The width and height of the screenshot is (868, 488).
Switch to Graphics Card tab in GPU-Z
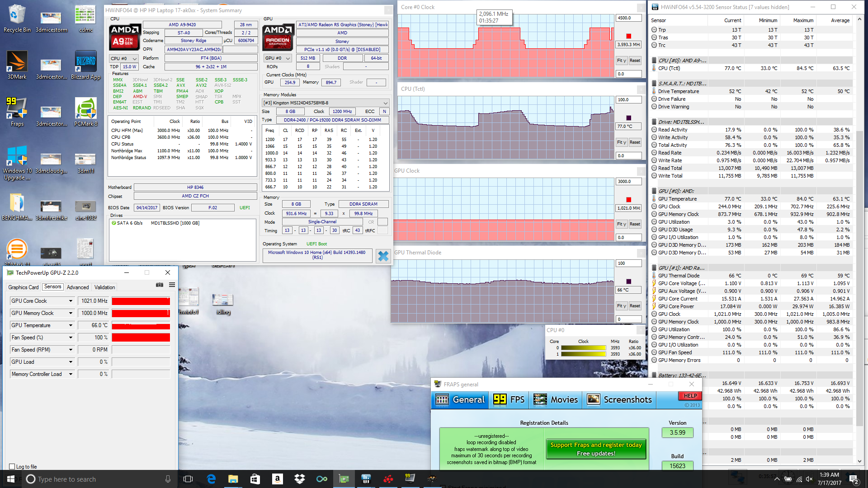click(24, 287)
